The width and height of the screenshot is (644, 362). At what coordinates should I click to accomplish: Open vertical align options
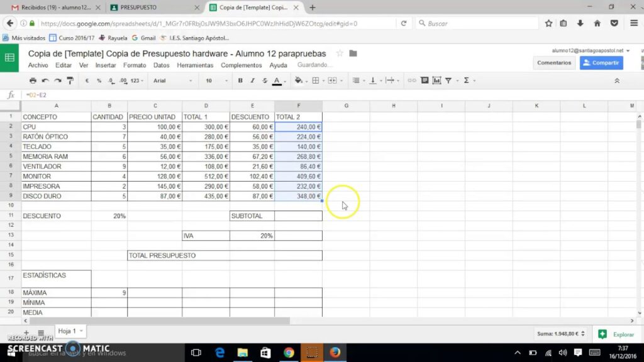coord(373,80)
